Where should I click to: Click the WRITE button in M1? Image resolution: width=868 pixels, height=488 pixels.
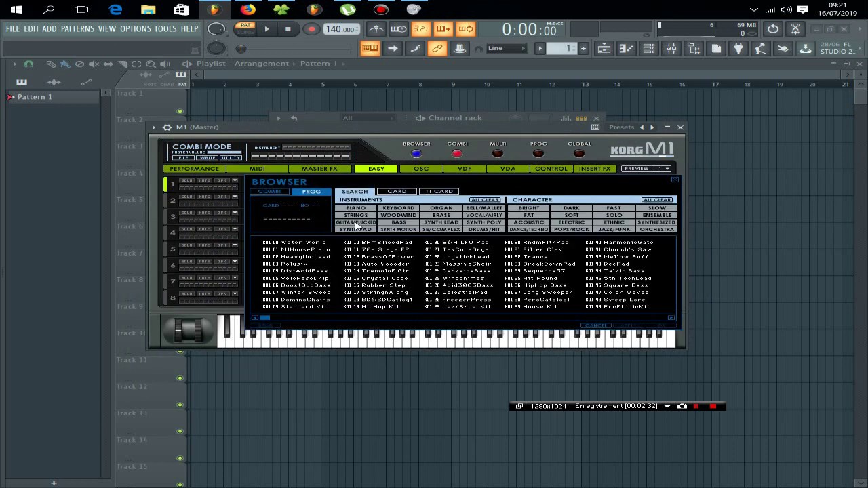point(208,158)
